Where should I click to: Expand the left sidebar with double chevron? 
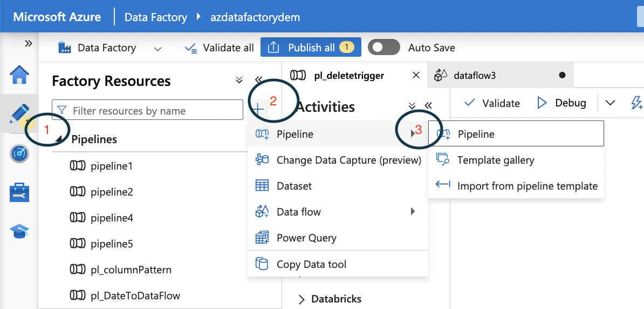click(29, 44)
